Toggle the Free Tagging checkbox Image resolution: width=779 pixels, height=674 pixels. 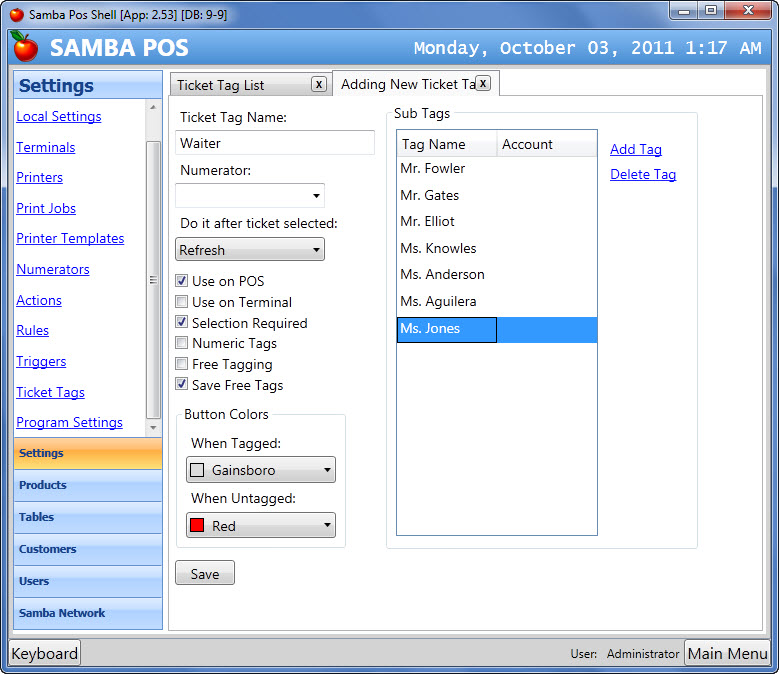(181, 365)
